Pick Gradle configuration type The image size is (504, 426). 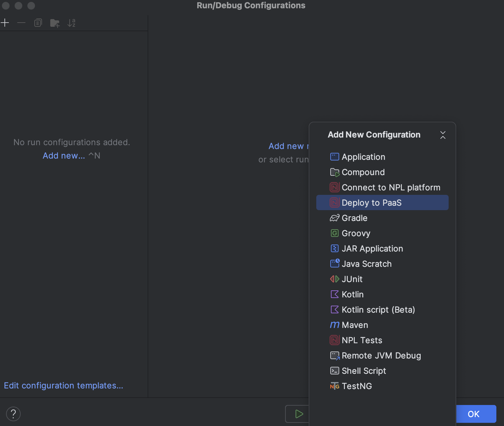(x=354, y=218)
